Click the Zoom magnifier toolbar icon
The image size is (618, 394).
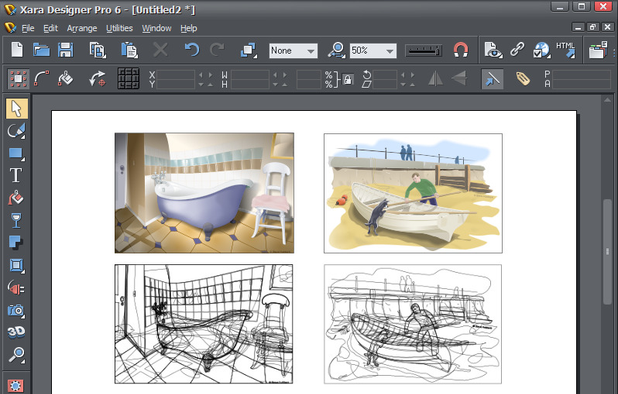click(336, 50)
